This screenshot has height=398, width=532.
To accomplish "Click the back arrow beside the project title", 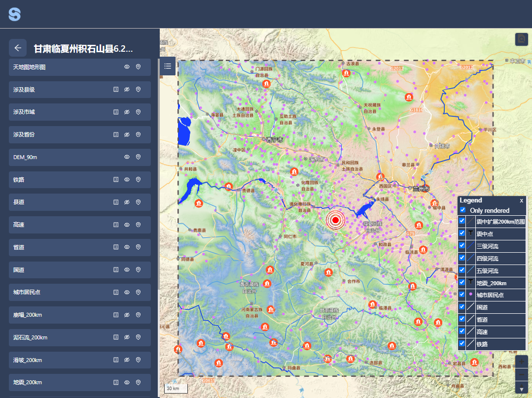I will (18, 48).
